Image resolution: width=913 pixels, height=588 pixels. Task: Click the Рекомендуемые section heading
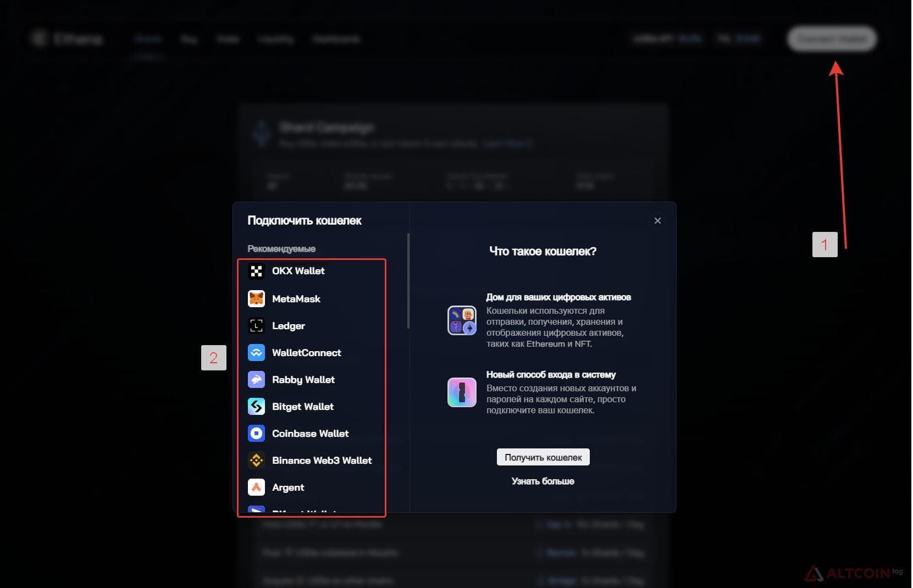click(281, 249)
